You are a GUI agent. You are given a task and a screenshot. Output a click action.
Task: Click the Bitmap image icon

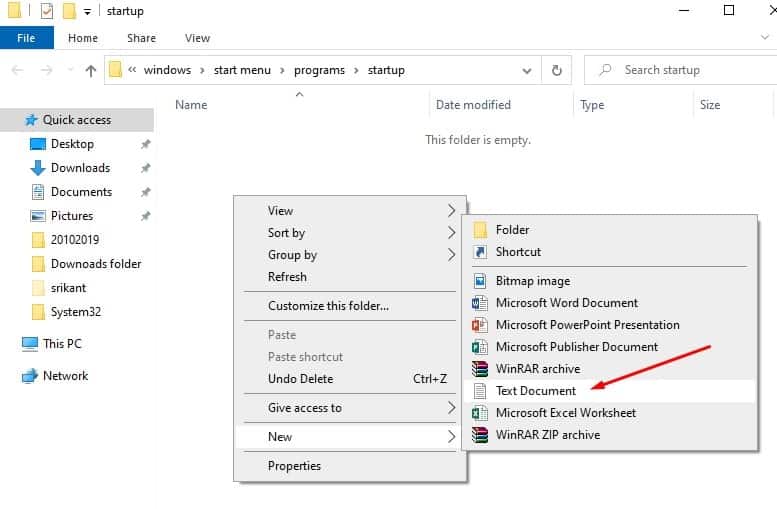(x=478, y=281)
